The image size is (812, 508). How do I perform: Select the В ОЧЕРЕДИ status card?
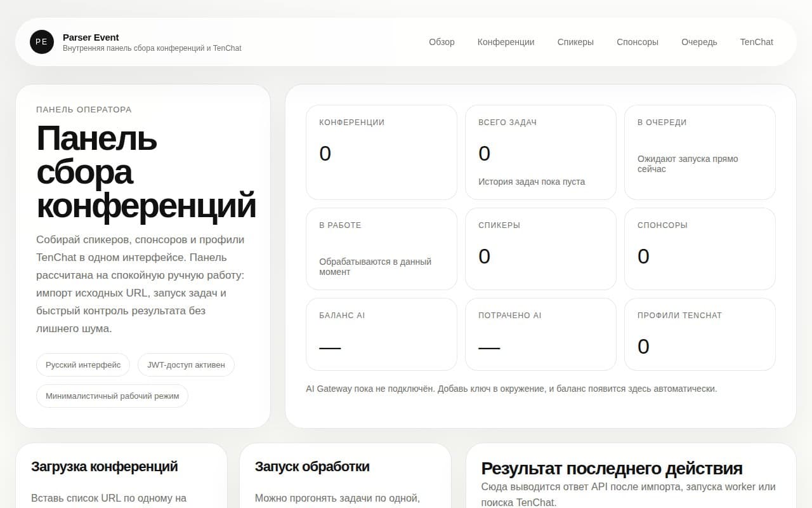pos(700,152)
